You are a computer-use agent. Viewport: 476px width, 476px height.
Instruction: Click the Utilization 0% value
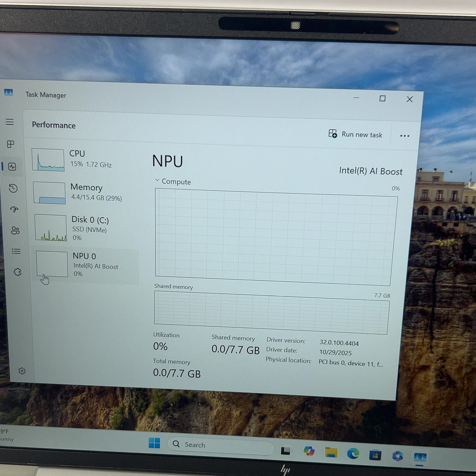160,346
